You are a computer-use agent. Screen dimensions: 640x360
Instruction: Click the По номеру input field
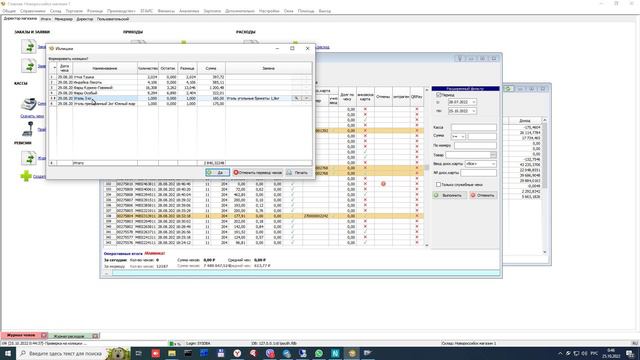475,145
